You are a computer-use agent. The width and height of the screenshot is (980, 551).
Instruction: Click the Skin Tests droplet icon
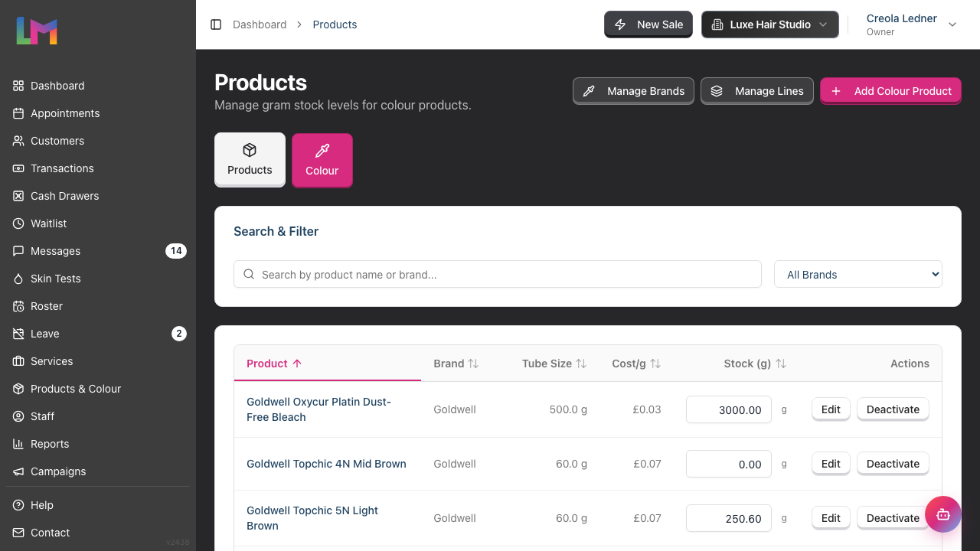pyautogui.click(x=18, y=279)
